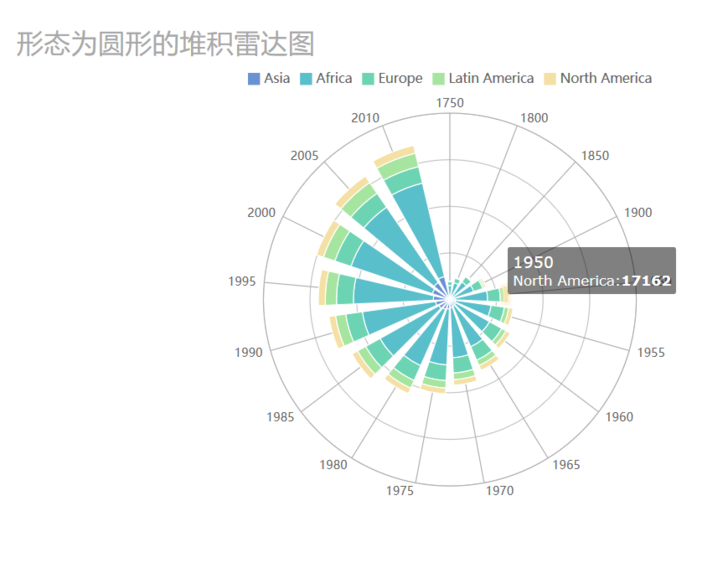Image resolution: width=728 pixels, height=573 pixels.
Task: Click the Europe legend color icon
Action: point(367,78)
